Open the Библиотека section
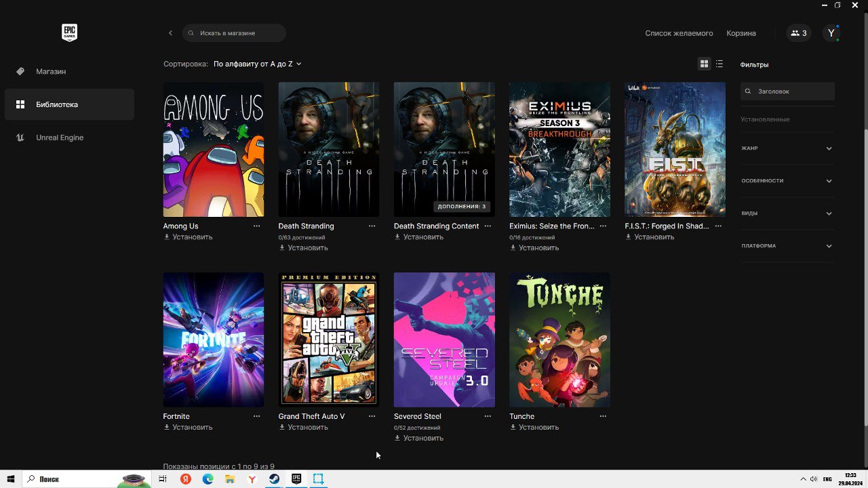 pos(69,104)
